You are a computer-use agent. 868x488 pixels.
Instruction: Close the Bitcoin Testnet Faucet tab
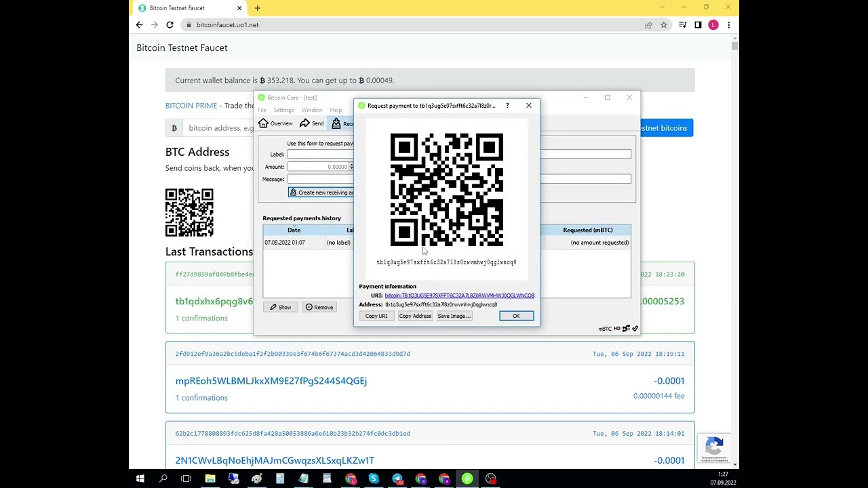pyautogui.click(x=239, y=8)
